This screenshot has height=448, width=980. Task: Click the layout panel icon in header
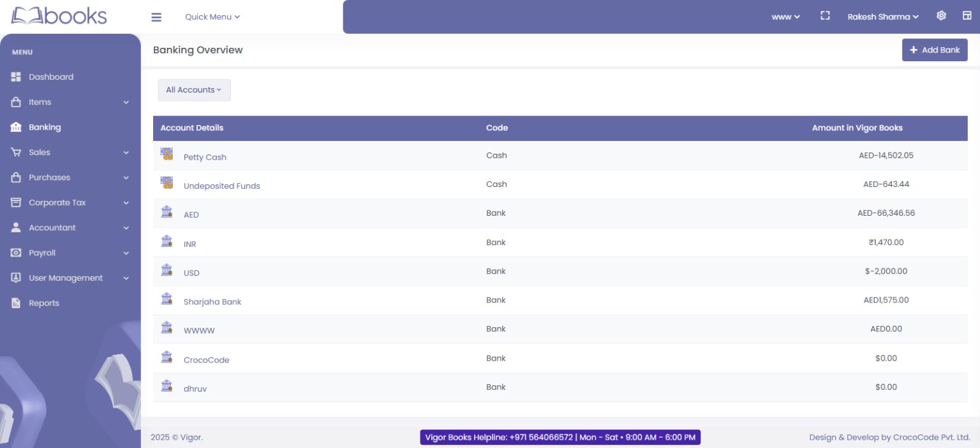tap(967, 15)
